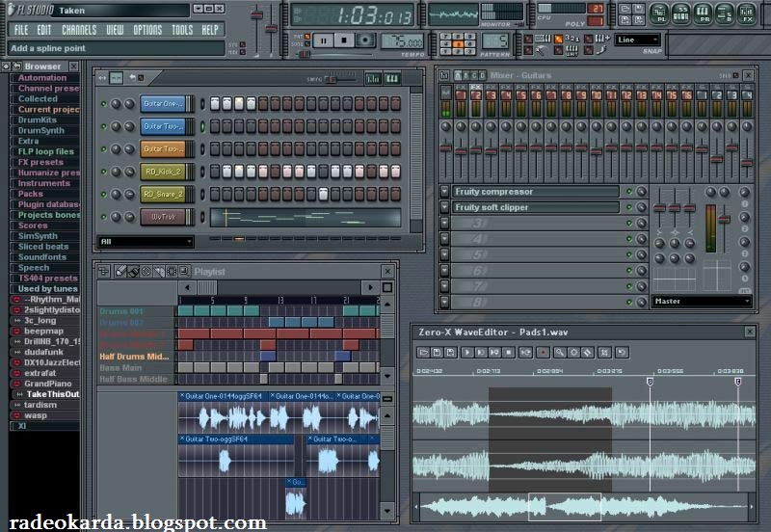This screenshot has height=532, width=771.
Task: Pause the song with main transport button
Action: (x=324, y=40)
